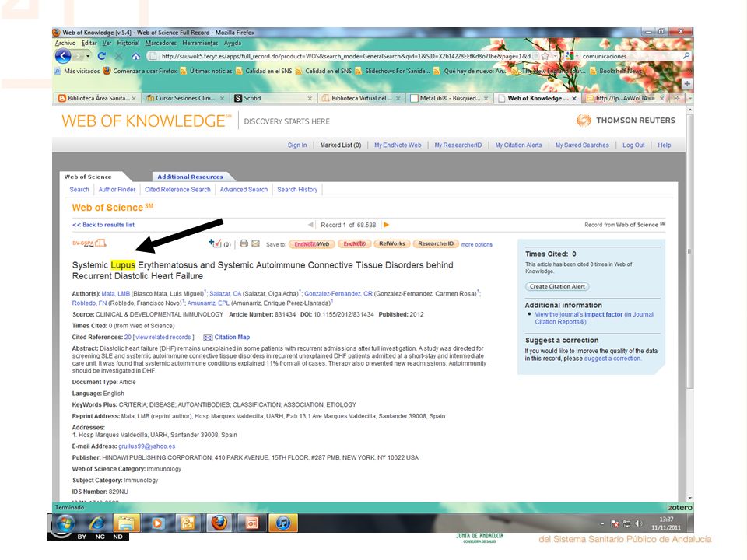Open Advanced Search
The image size is (747, 560).
(244, 190)
